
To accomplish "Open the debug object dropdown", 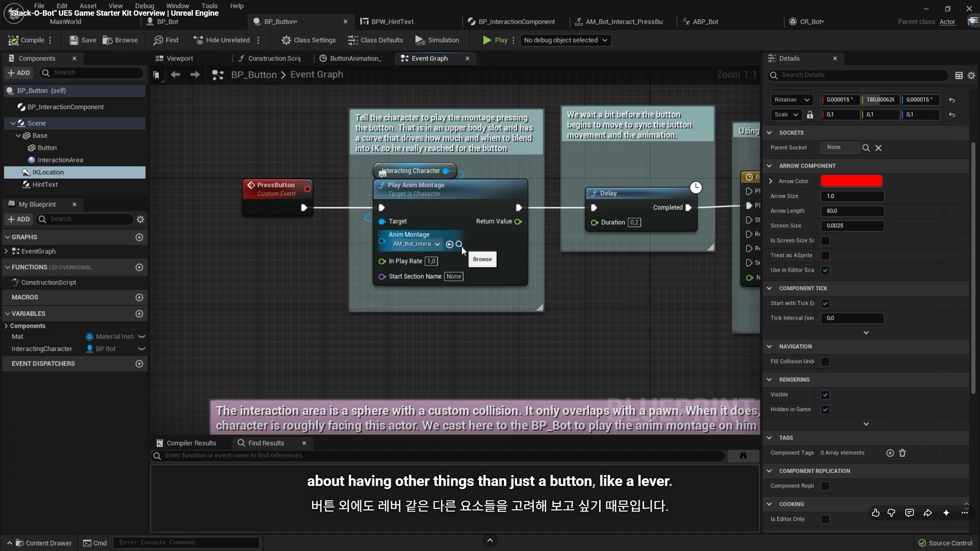I will (565, 40).
